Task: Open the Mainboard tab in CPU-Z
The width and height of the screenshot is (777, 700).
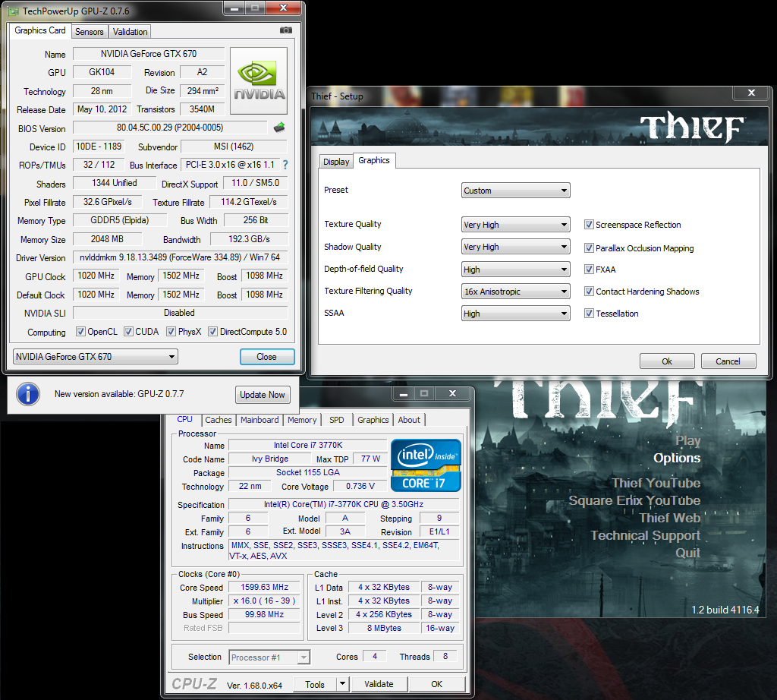Action: pos(260,420)
